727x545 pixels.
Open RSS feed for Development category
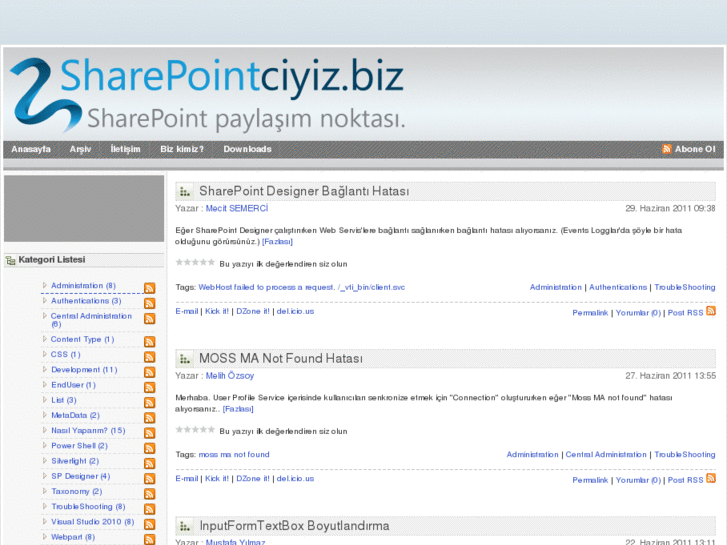coord(149,372)
